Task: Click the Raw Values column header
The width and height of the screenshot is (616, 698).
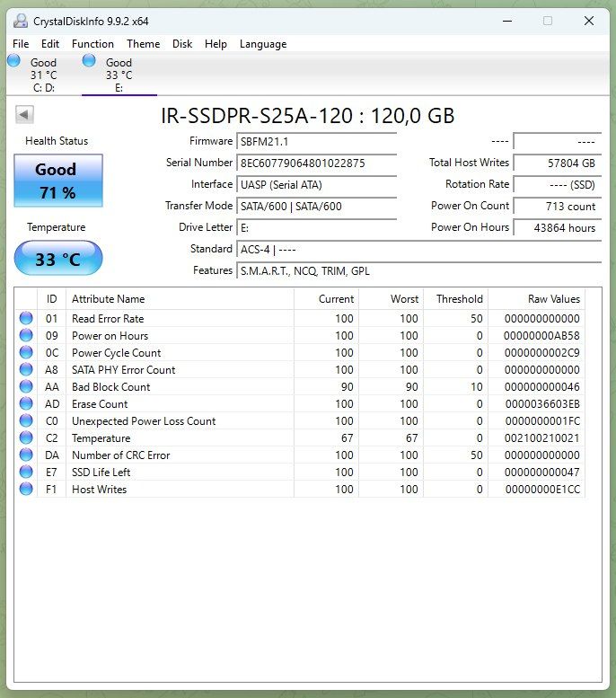Action: [536, 299]
